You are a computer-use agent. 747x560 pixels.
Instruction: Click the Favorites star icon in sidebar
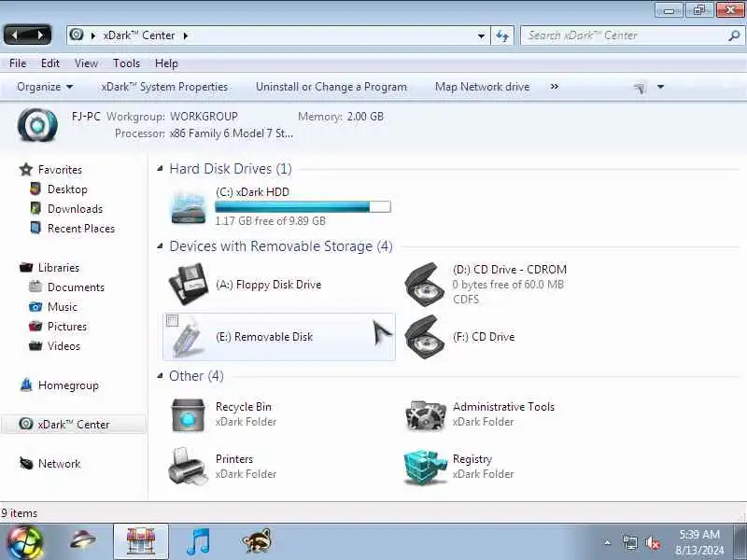[26, 169]
